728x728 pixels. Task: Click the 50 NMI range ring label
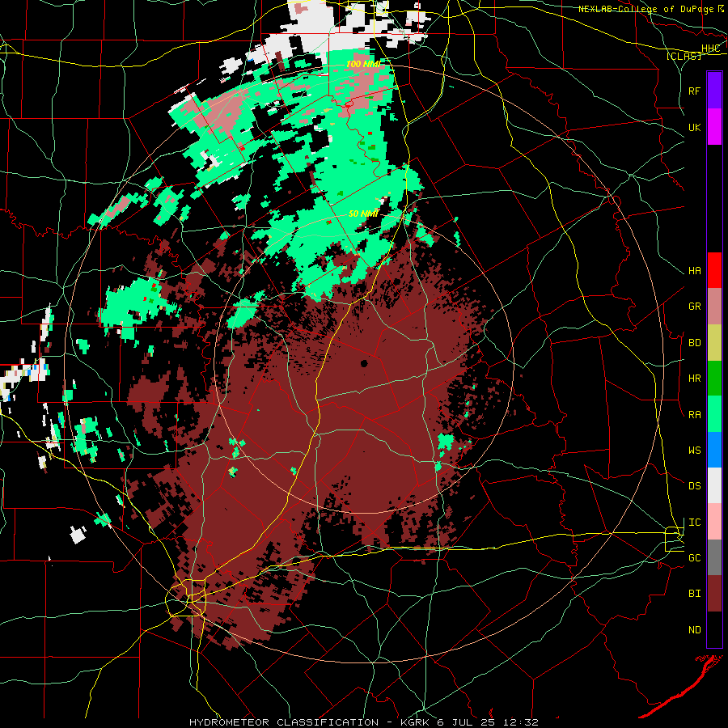pyautogui.click(x=363, y=214)
